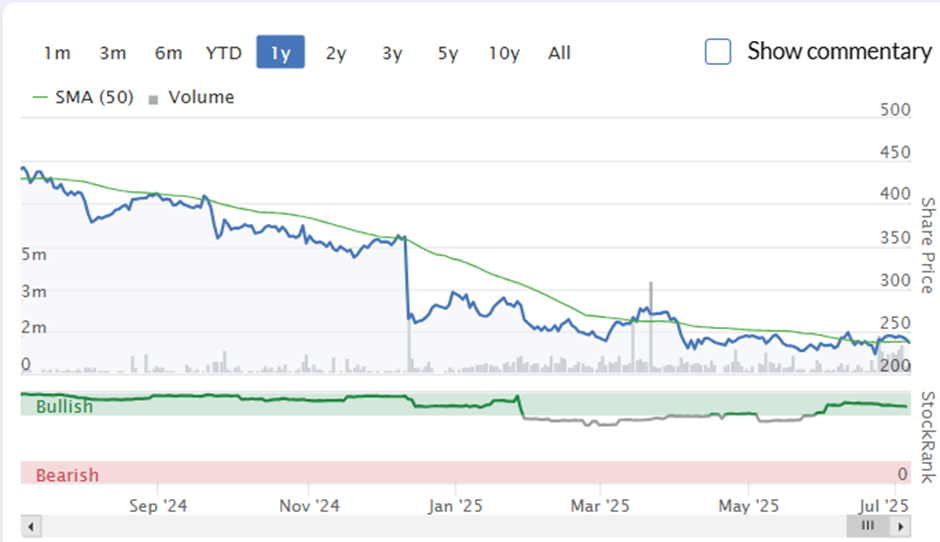Click the 300 share price axis value
Image resolution: width=940 pixels, height=542 pixels.
point(895,280)
